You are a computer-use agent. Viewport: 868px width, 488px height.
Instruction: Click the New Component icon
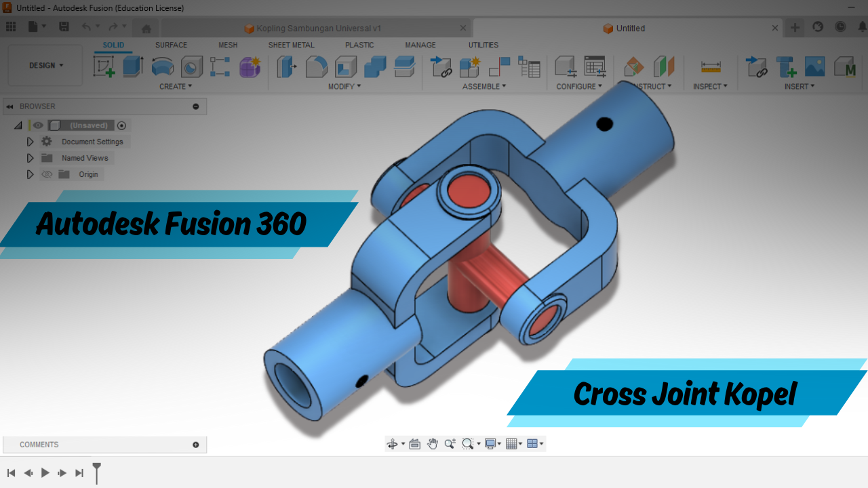(470, 66)
